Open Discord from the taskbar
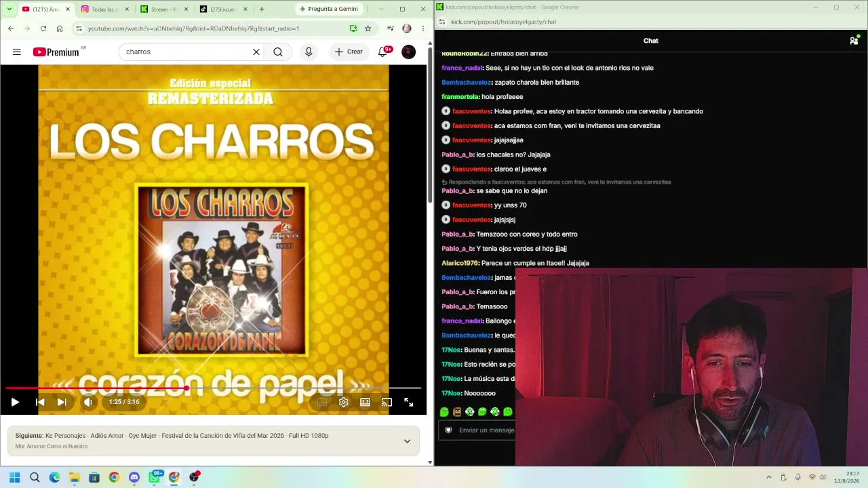This screenshot has width=868, height=488. (x=134, y=477)
